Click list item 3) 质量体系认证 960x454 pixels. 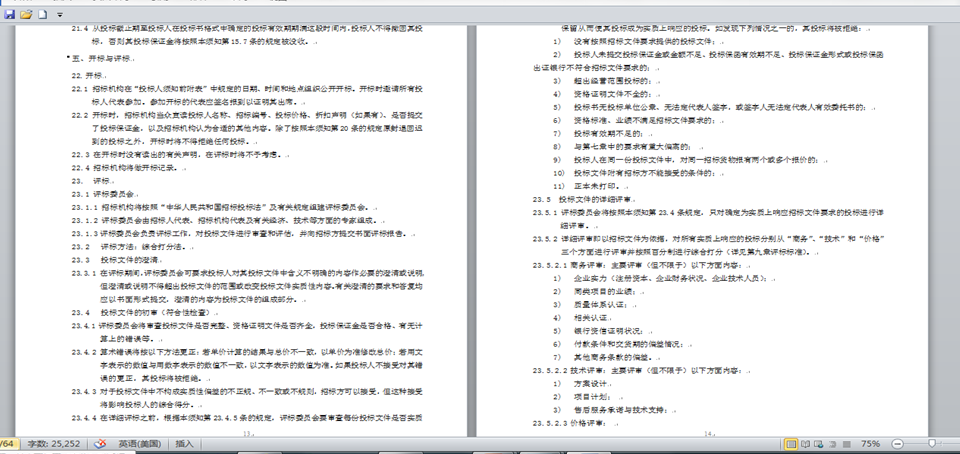[591, 304]
